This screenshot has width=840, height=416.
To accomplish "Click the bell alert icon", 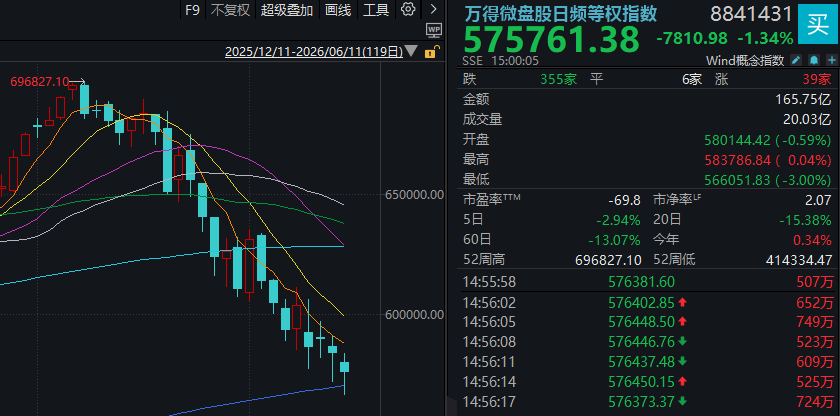I will 814,60.
